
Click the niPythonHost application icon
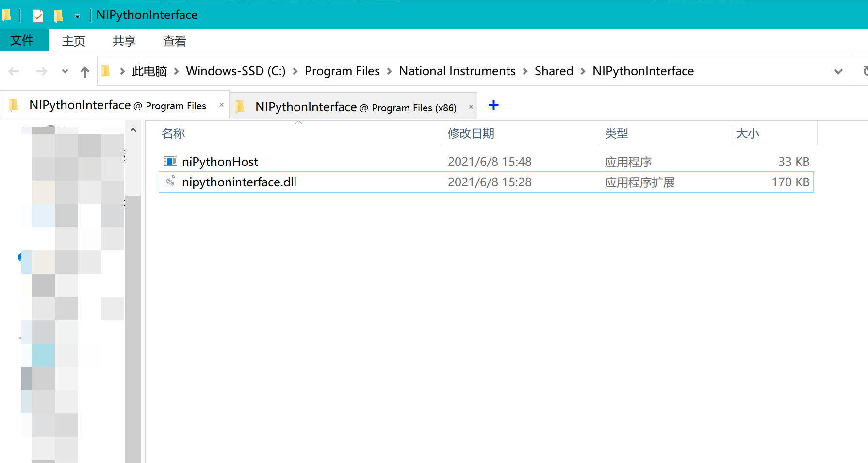click(170, 161)
